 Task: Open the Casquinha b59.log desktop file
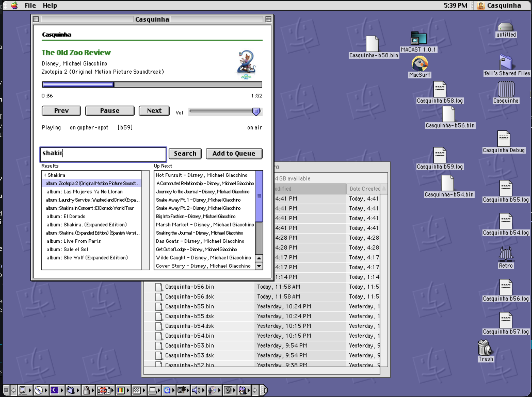coord(440,155)
